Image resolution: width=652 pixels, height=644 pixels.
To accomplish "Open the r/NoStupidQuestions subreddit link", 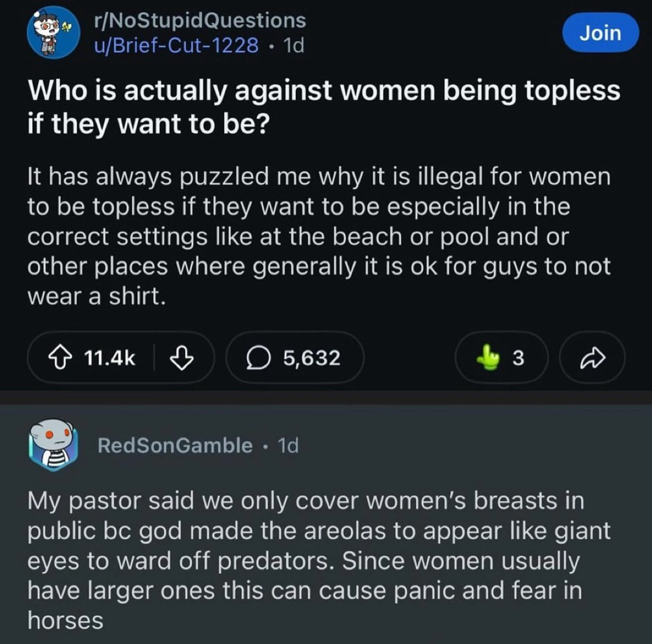I will click(x=200, y=20).
